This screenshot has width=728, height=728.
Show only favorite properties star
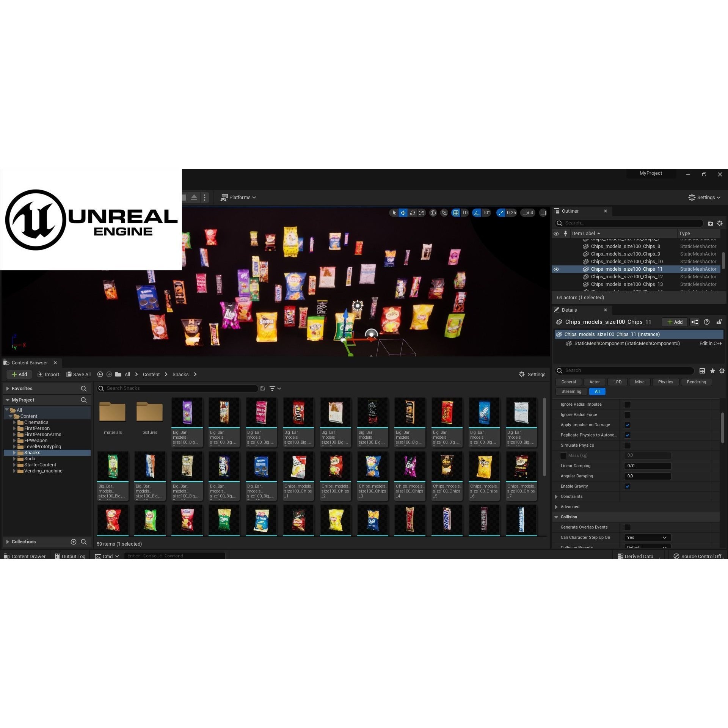click(x=712, y=370)
